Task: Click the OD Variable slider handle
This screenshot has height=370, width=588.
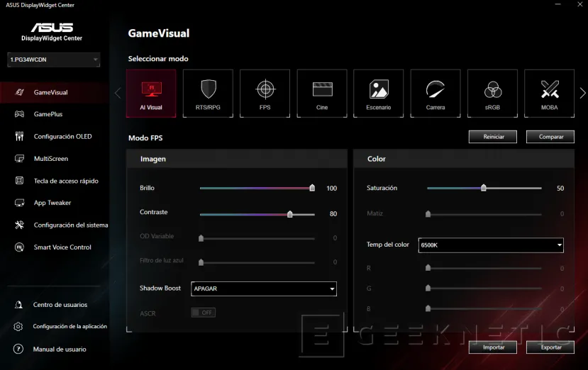Action: (x=201, y=238)
